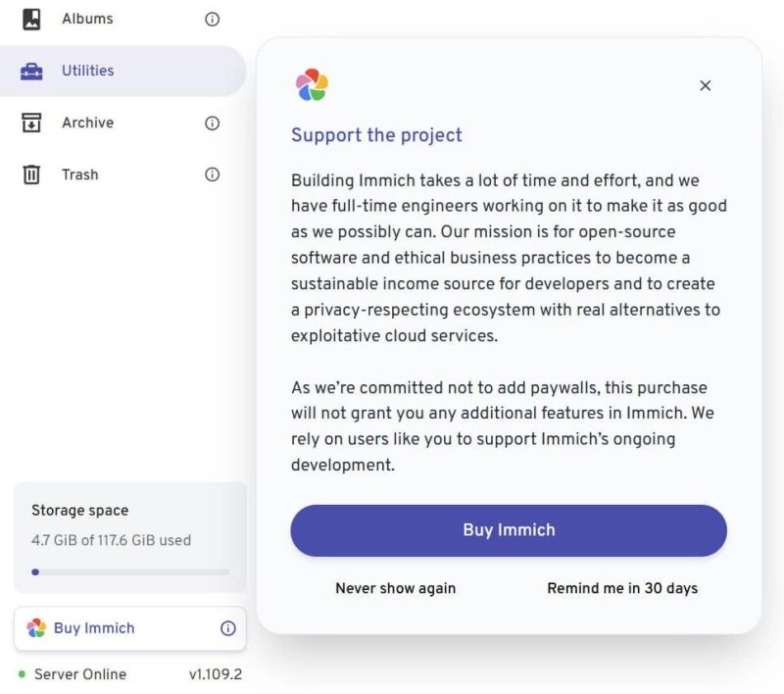This screenshot has width=784, height=694.
Task: Click info icon on sidebar Buy Immich
Action: click(x=227, y=628)
